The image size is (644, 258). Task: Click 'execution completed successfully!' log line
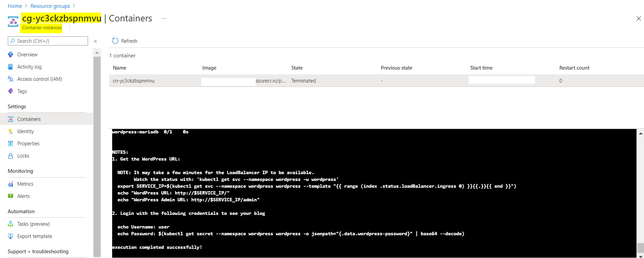tap(157, 247)
